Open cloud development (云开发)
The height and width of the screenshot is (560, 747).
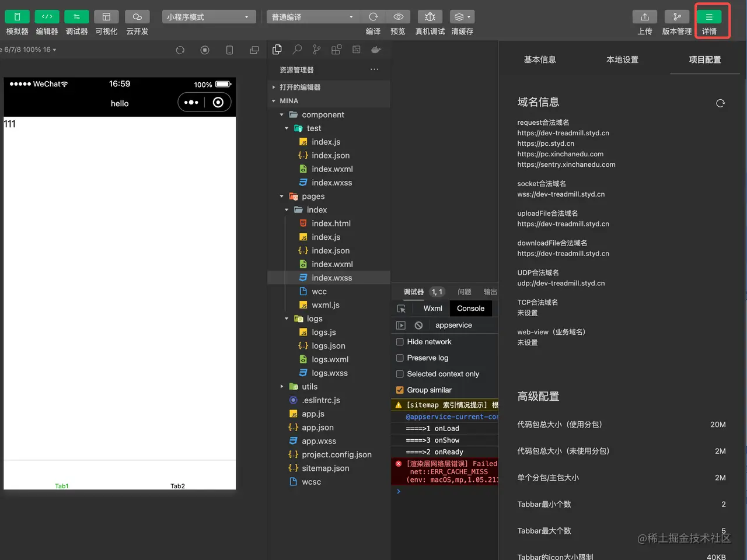[x=137, y=17]
